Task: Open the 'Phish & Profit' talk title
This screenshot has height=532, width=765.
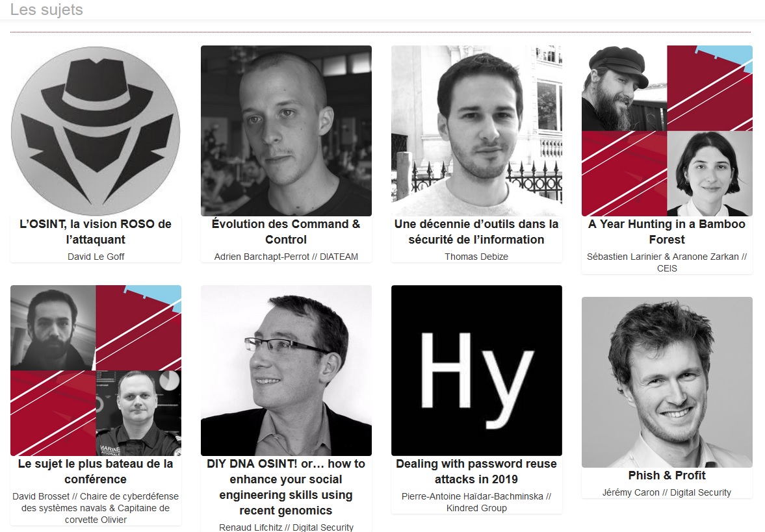Action: [x=667, y=475]
